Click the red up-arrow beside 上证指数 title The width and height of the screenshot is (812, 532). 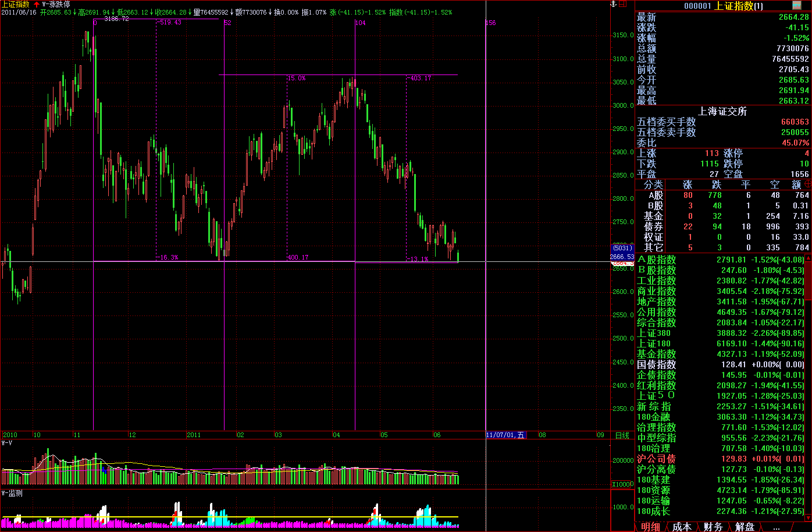tap(36, 4)
